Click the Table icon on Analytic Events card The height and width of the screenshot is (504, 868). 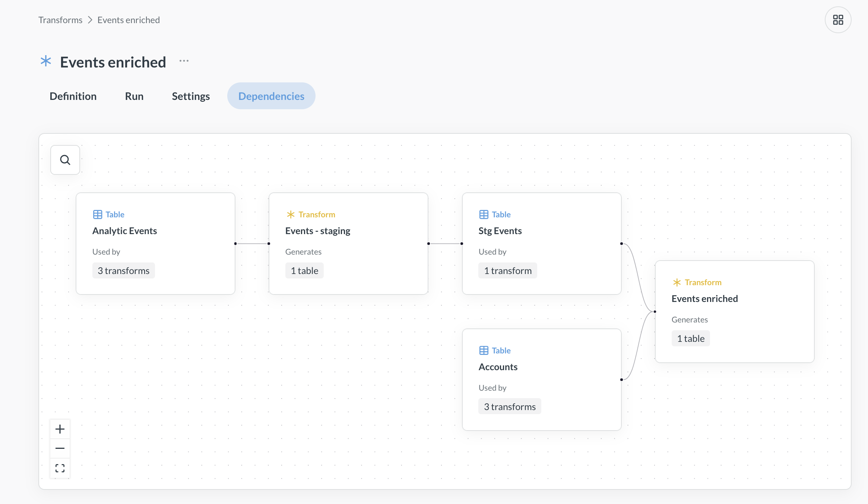(x=98, y=214)
